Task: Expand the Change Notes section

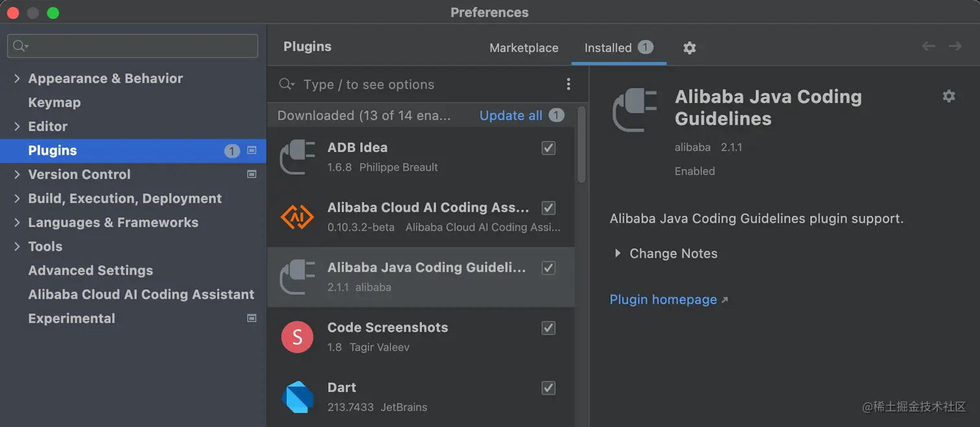Action: 618,253
